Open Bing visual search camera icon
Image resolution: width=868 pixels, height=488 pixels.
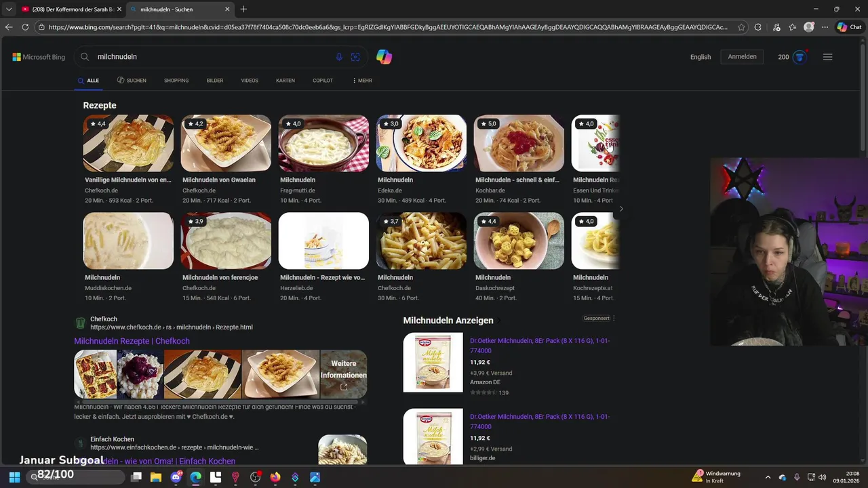(x=355, y=57)
